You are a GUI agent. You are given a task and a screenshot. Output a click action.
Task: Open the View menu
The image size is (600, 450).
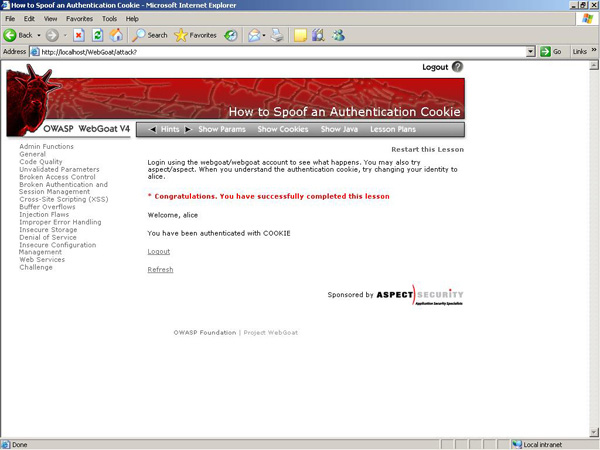(50, 19)
